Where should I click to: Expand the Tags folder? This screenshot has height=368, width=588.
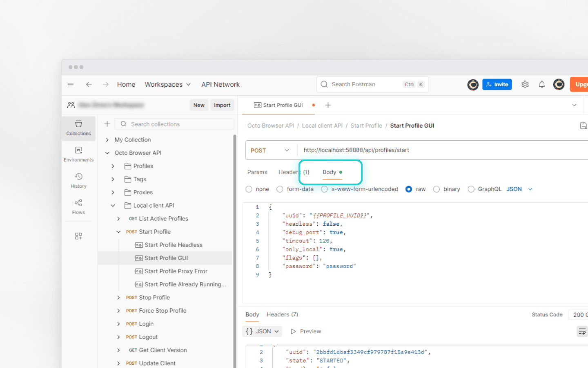pyautogui.click(x=113, y=179)
